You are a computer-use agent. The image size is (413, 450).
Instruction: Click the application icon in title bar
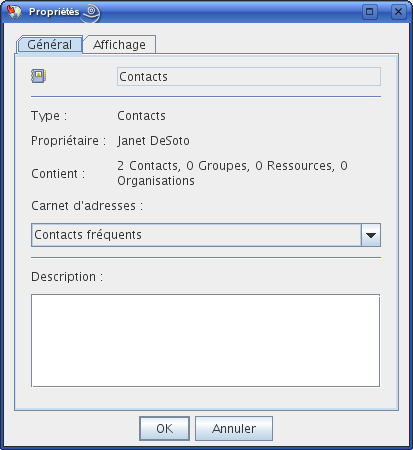[x=14, y=12]
